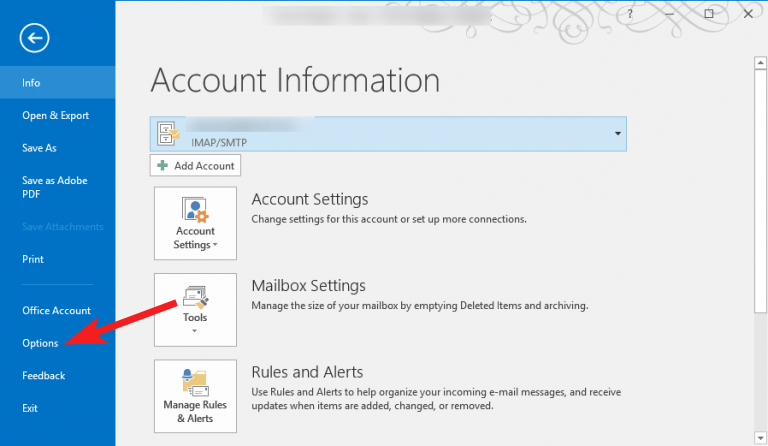
Task: Click the Account Settings heading text
Action: click(310, 199)
